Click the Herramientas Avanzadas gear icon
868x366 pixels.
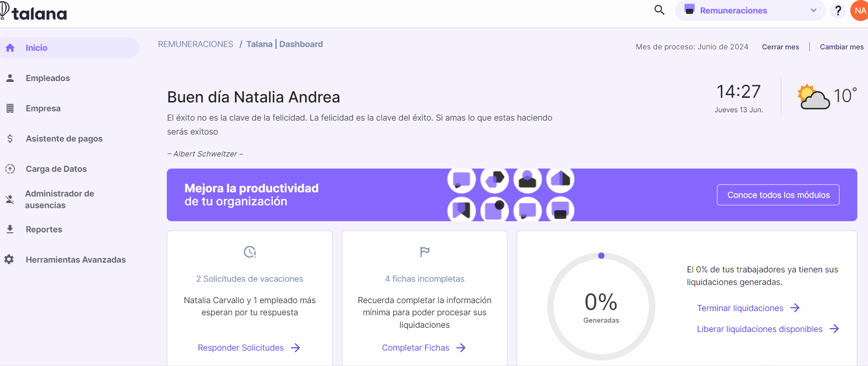tap(9, 259)
